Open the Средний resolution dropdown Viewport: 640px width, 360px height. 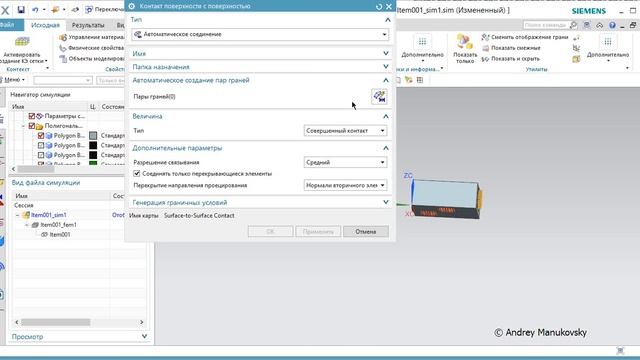click(x=345, y=162)
